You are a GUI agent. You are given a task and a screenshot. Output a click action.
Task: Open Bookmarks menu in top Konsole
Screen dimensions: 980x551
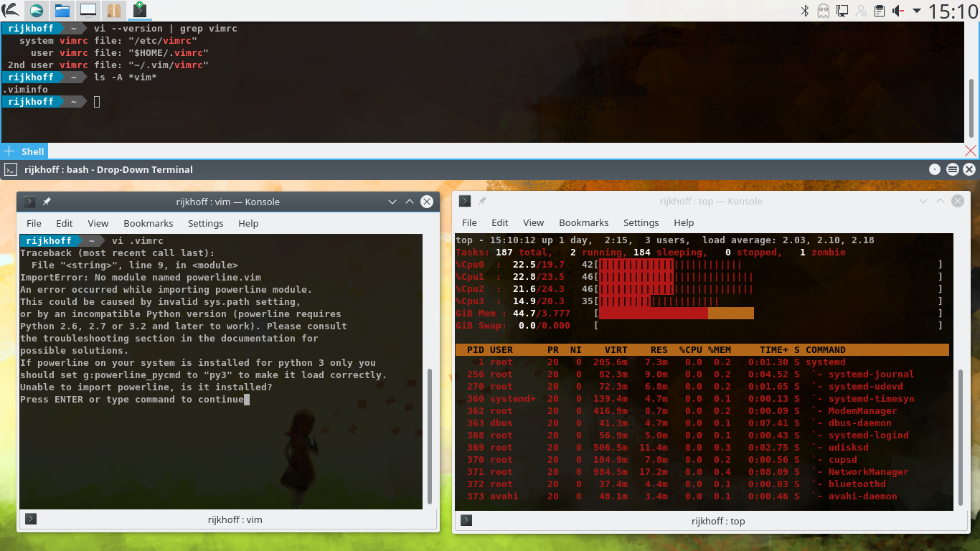coord(584,222)
